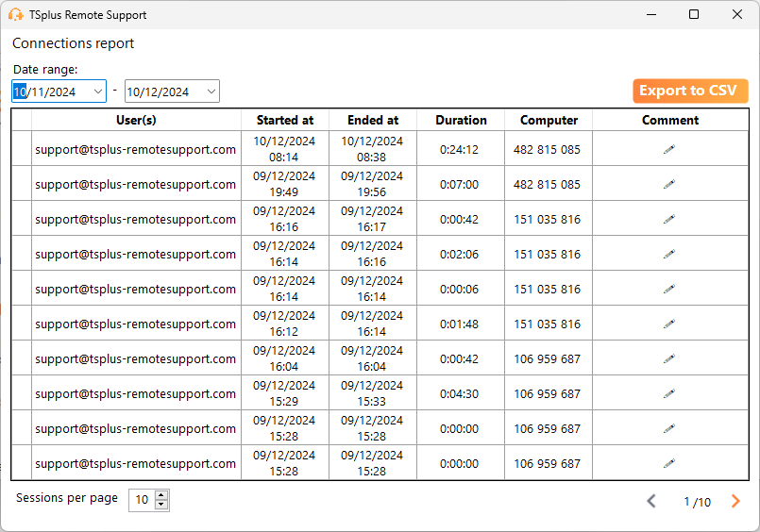Image resolution: width=760 pixels, height=532 pixels.
Task: Sort by the Started at column header
Action: point(285,120)
